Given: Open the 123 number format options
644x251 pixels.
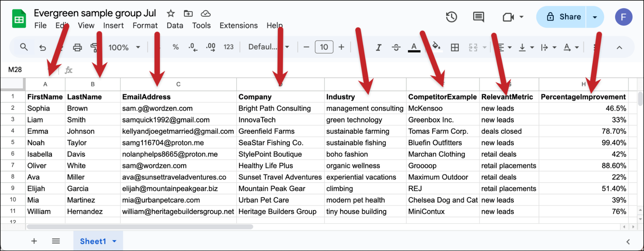Looking at the screenshot, I should click(x=228, y=47).
